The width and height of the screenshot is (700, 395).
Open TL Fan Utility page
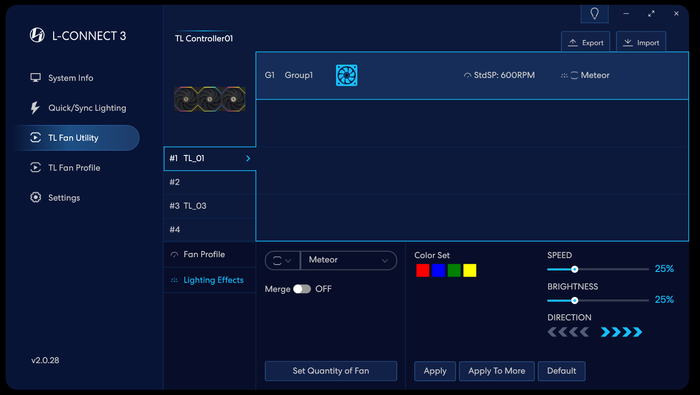[77, 137]
